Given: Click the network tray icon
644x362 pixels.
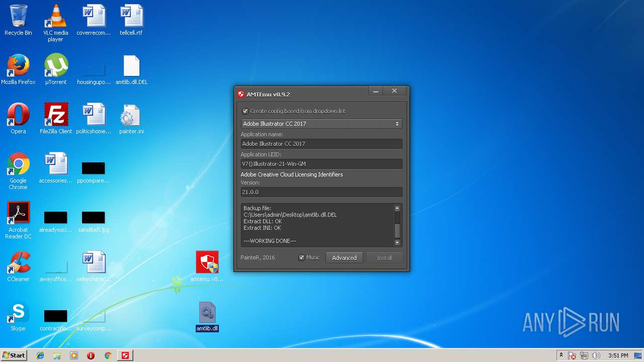Looking at the screenshot, I should (585, 355).
